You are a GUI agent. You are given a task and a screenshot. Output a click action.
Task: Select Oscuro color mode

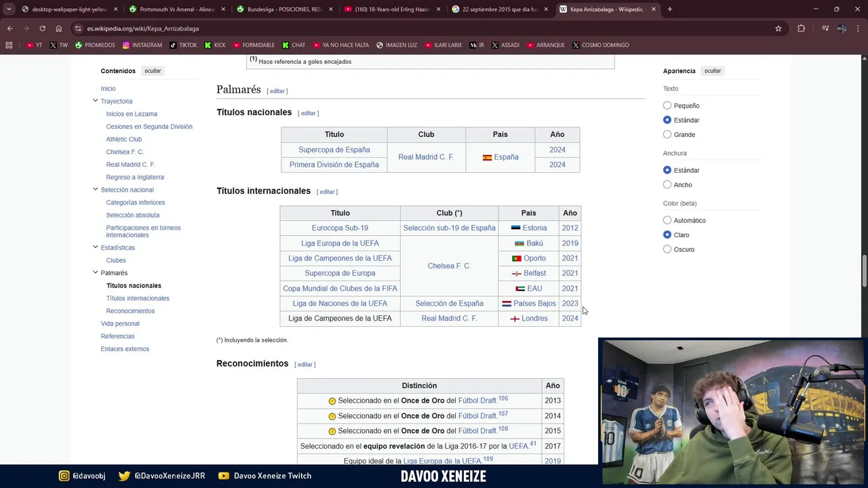pos(667,249)
